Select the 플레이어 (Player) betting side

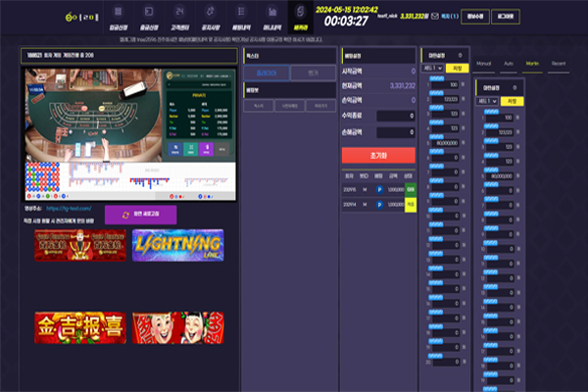click(268, 73)
